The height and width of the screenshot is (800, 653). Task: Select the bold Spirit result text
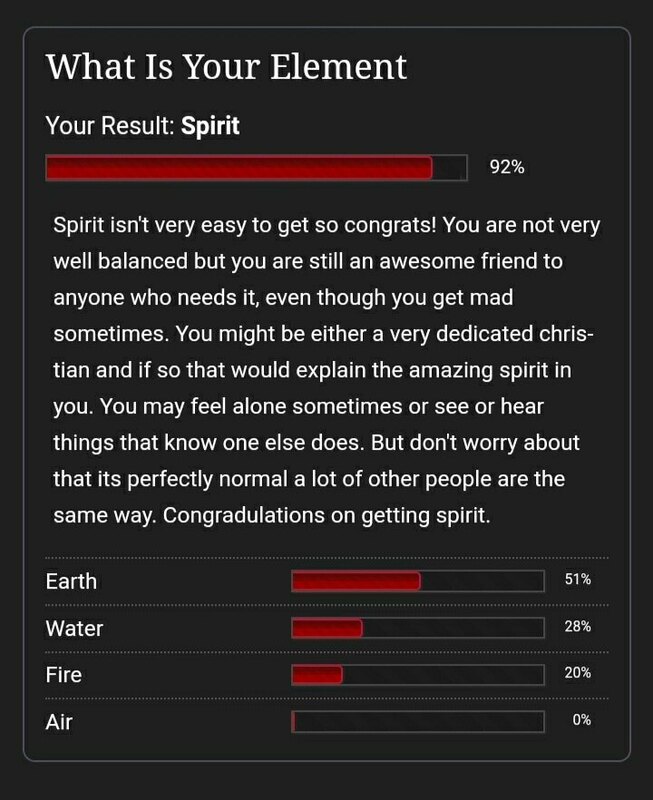click(x=210, y=126)
